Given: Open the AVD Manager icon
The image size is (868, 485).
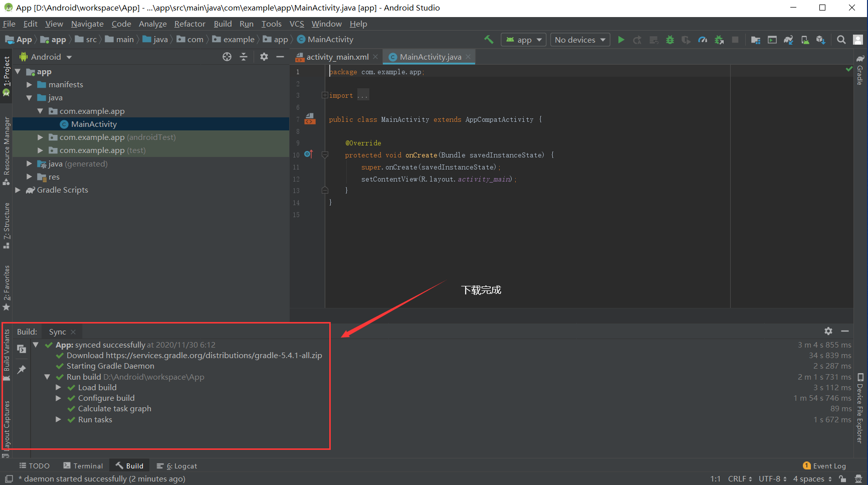Looking at the screenshot, I should coord(805,40).
